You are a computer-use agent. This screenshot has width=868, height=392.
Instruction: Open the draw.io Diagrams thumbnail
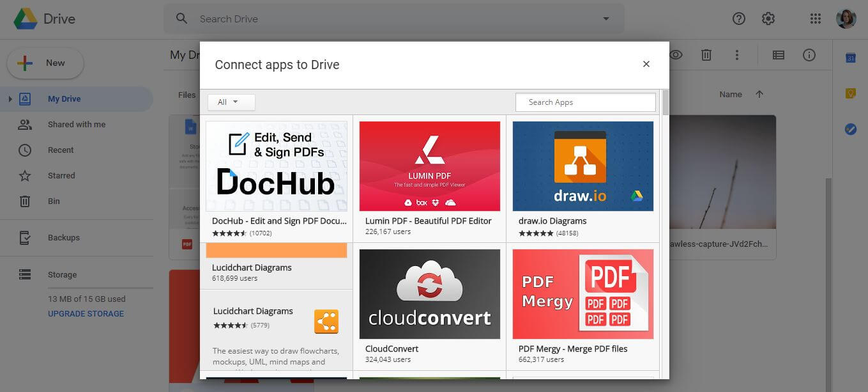point(583,166)
